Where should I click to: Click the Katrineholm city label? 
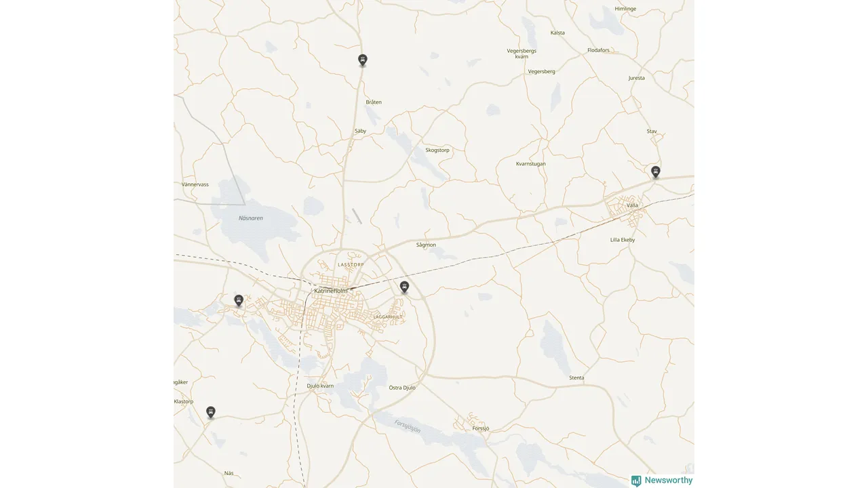pyautogui.click(x=330, y=291)
